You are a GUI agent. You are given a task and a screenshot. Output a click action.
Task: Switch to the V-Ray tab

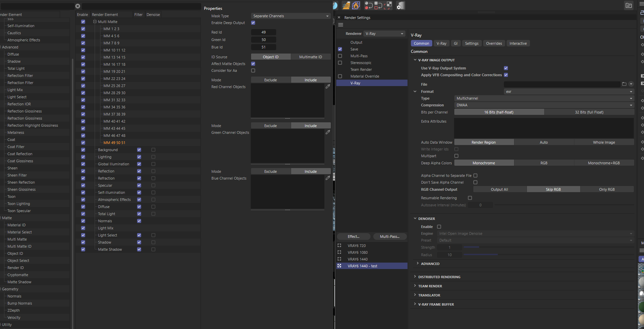coord(441,43)
